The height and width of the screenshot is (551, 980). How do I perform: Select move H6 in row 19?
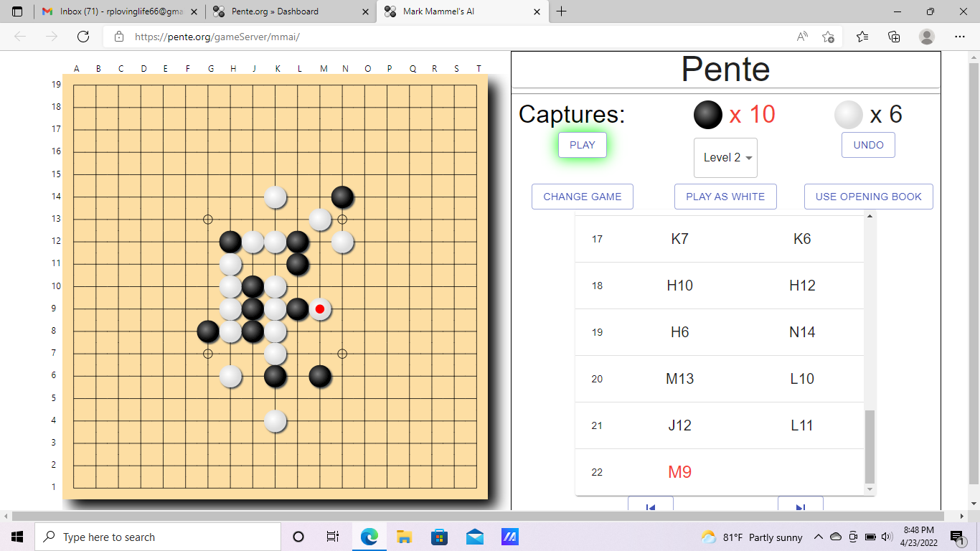pos(679,332)
